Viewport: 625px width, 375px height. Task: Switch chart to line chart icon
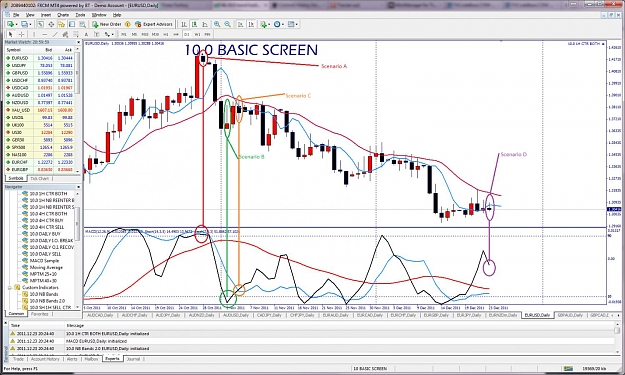click(x=204, y=24)
